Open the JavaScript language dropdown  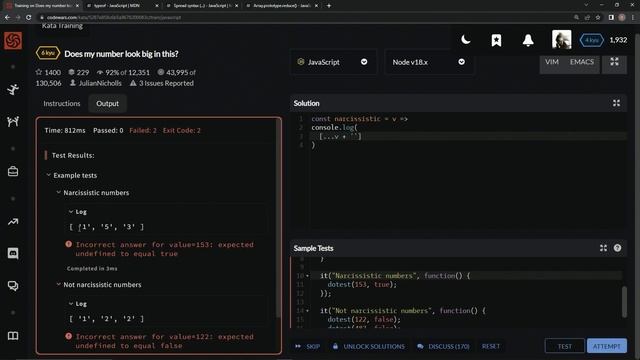coord(333,62)
